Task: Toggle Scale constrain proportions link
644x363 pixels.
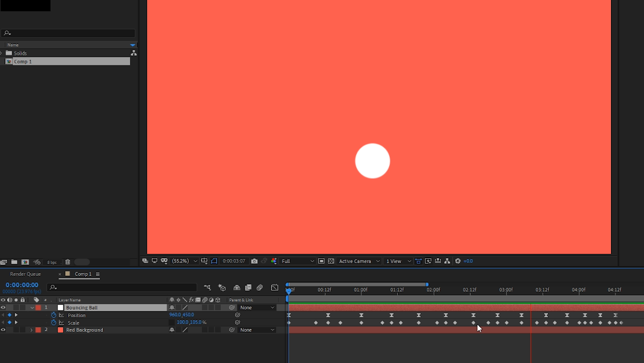Action: click(x=172, y=322)
